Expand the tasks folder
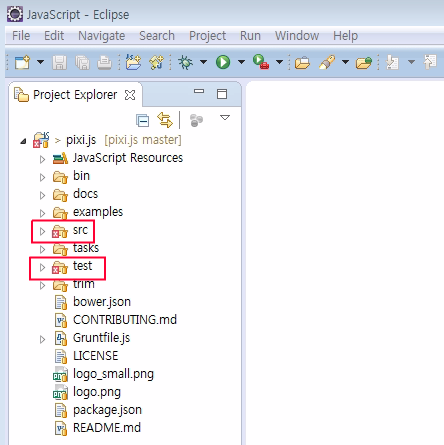 42,249
